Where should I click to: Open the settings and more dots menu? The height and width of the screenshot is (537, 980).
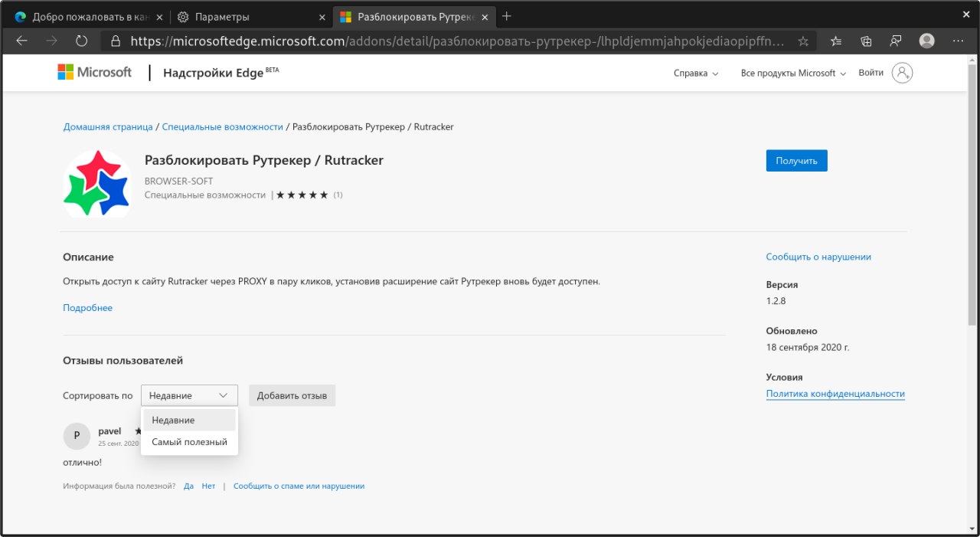click(x=959, y=41)
